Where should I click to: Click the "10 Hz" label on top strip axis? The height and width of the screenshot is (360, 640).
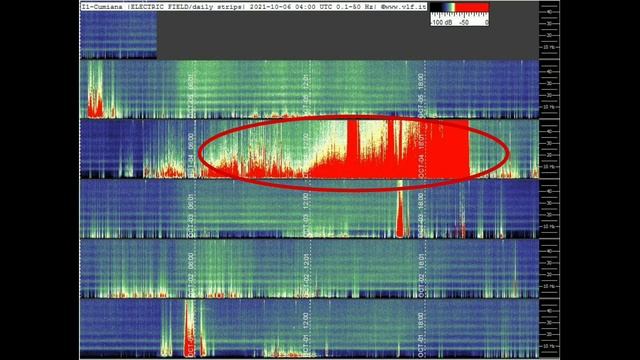click(x=549, y=47)
